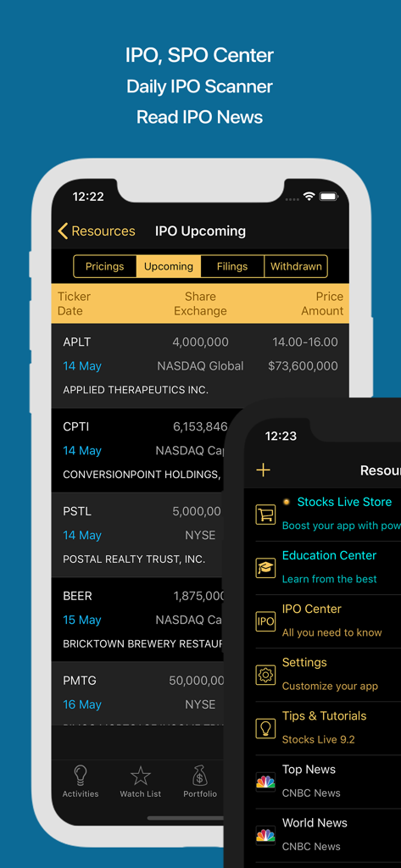The image size is (401, 868).
Task: Tap the 16 May date for PMTG
Action: pyautogui.click(x=82, y=704)
